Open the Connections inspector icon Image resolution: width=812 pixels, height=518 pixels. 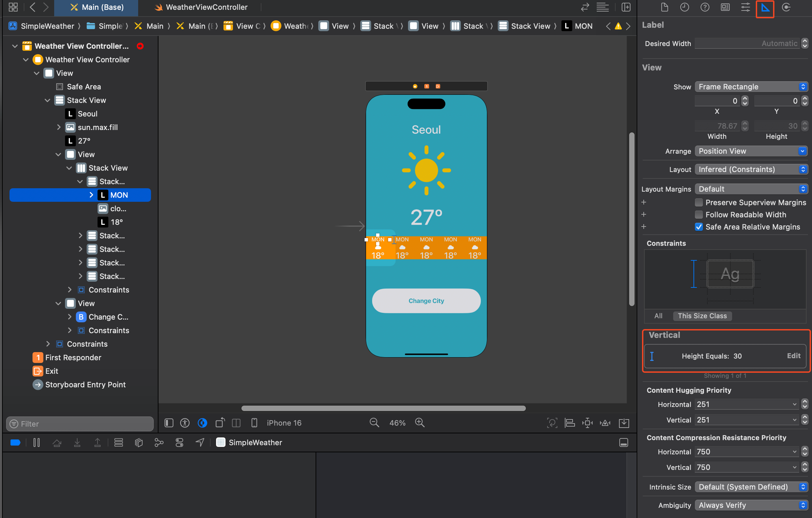pyautogui.click(x=786, y=7)
